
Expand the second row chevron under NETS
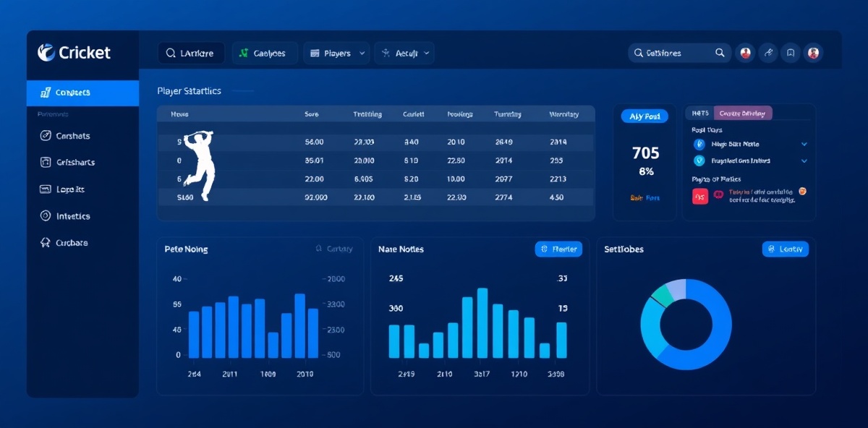[804, 161]
